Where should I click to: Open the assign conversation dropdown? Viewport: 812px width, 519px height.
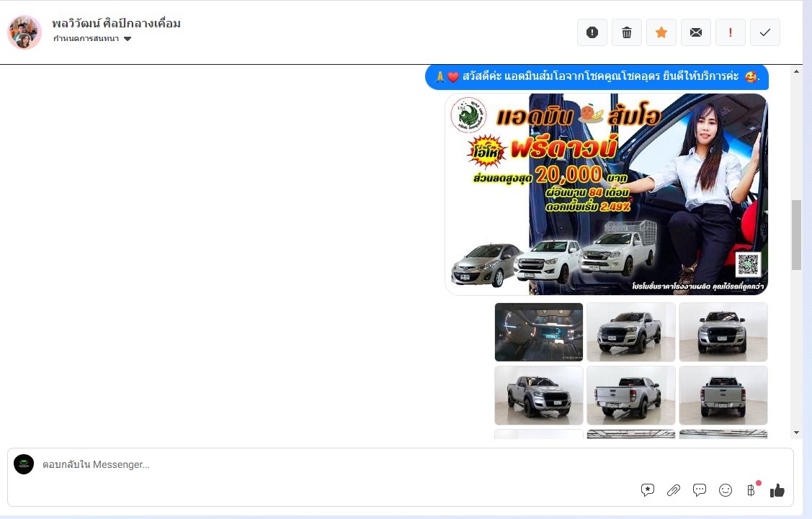pyautogui.click(x=92, y=39)
